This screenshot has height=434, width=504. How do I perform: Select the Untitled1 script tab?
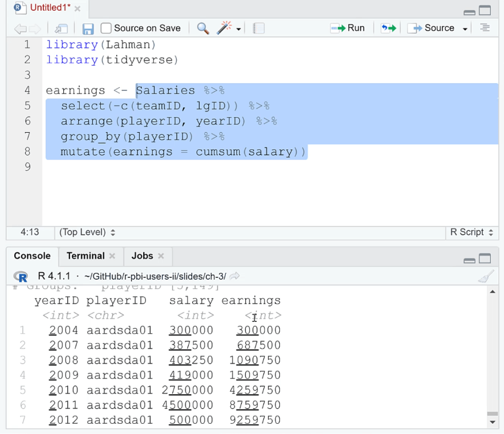click(50, 7)
